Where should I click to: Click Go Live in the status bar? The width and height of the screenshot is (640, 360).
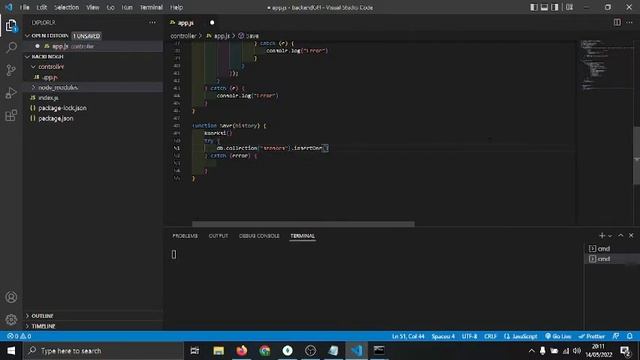[558, 336]
